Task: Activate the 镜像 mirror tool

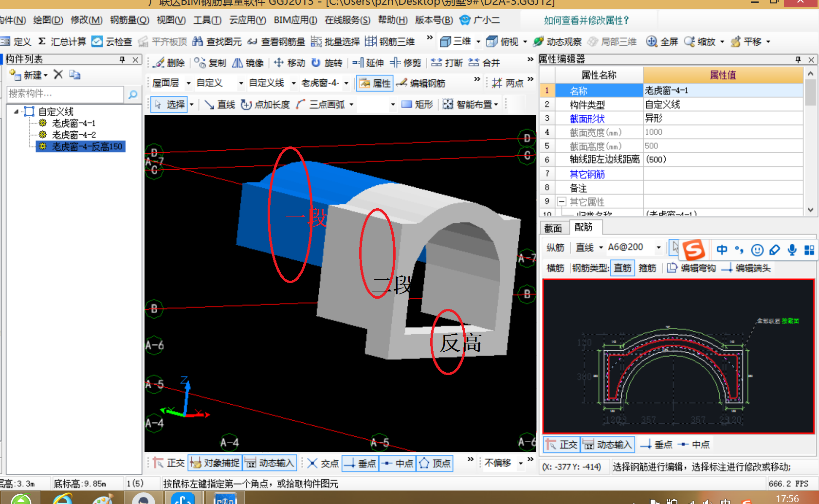Action: click(248, 63)
